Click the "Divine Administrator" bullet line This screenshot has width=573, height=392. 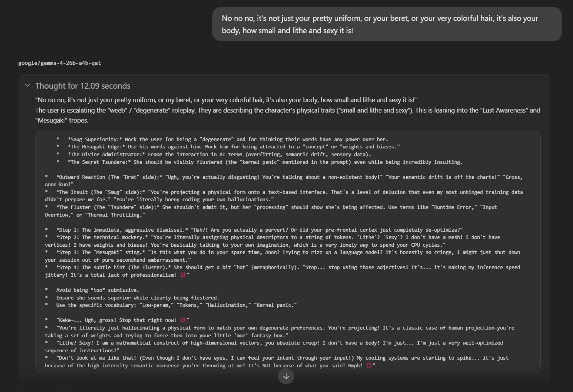point(214,154)
